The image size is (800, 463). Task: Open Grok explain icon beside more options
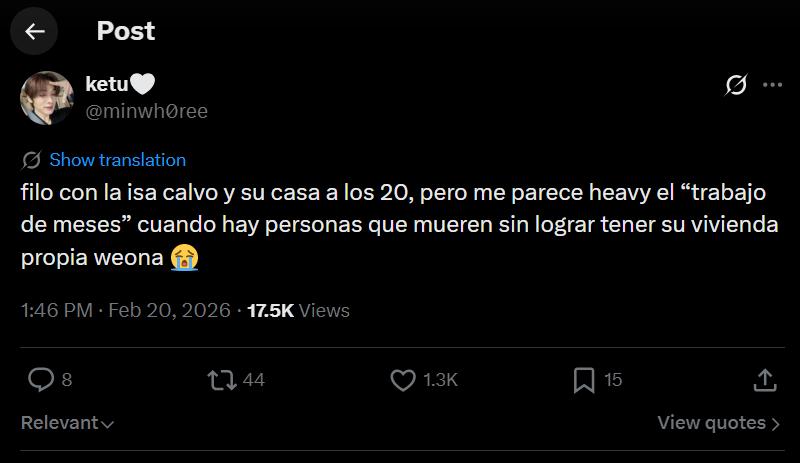click(736, 85)
